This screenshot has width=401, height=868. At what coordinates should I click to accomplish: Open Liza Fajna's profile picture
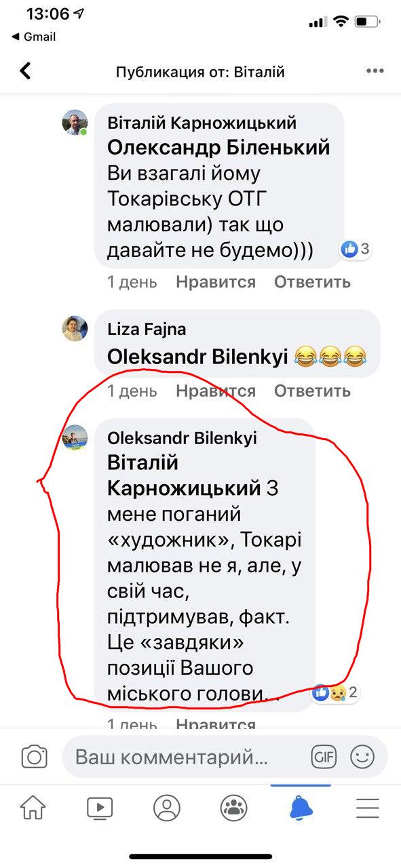(75, 328)
